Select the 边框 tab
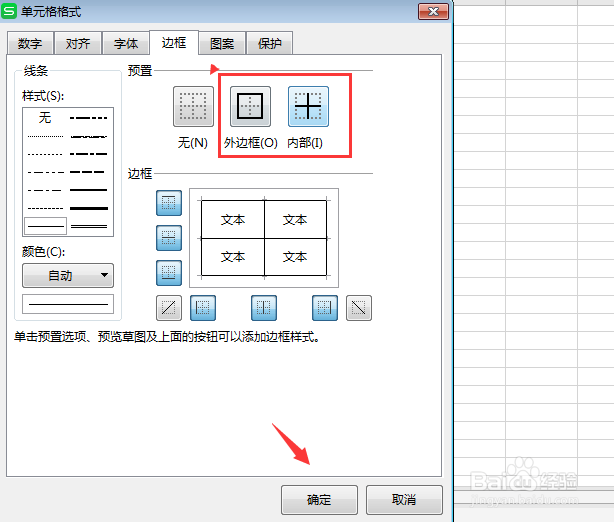Viewport: 614px width, 522px height. click(174, 42)
